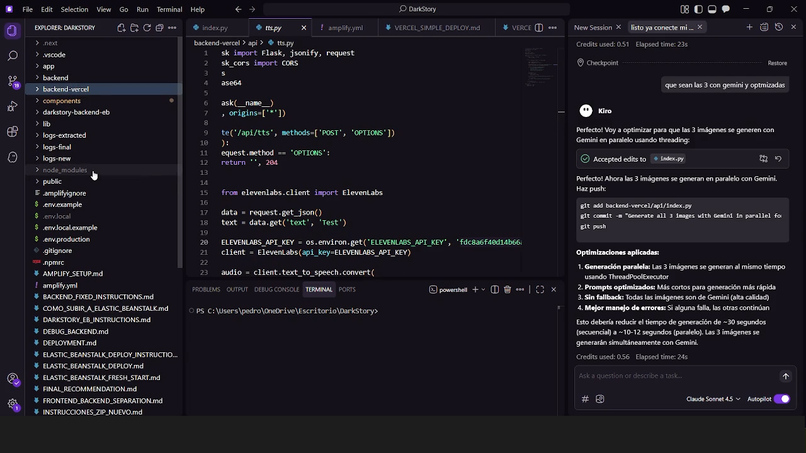The width and height of the screenshot is (806, 453).
Task: Click the api breadcrumb segment
Action: [252, 43]
